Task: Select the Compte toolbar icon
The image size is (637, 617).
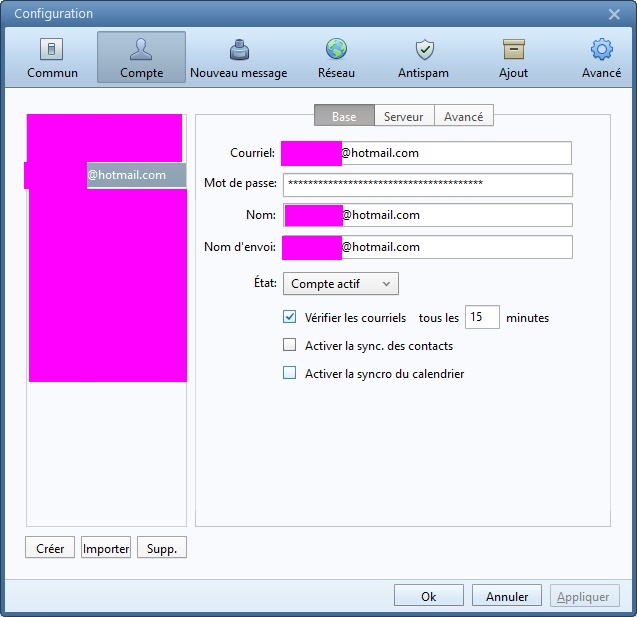Action: pos(141,58)
